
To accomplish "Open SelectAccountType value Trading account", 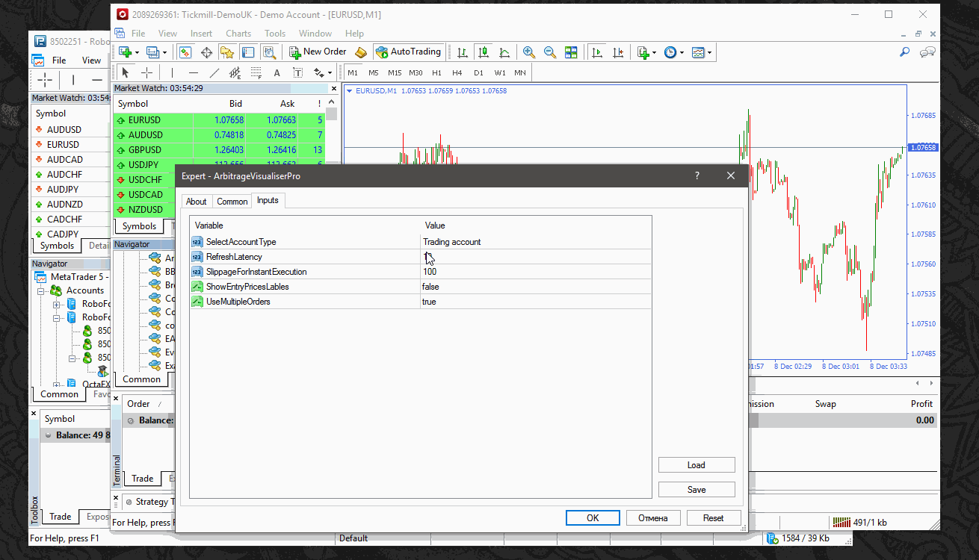I will tap(536, 242).
